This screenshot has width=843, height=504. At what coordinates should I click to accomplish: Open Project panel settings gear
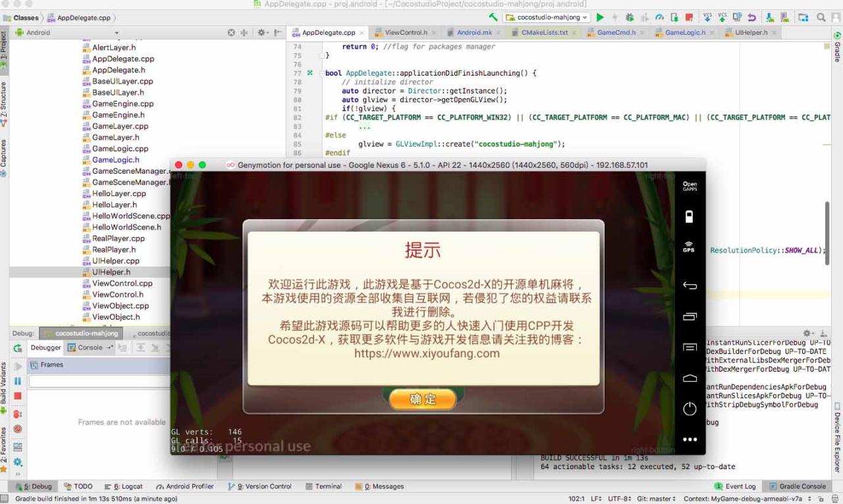click(262, 32)
